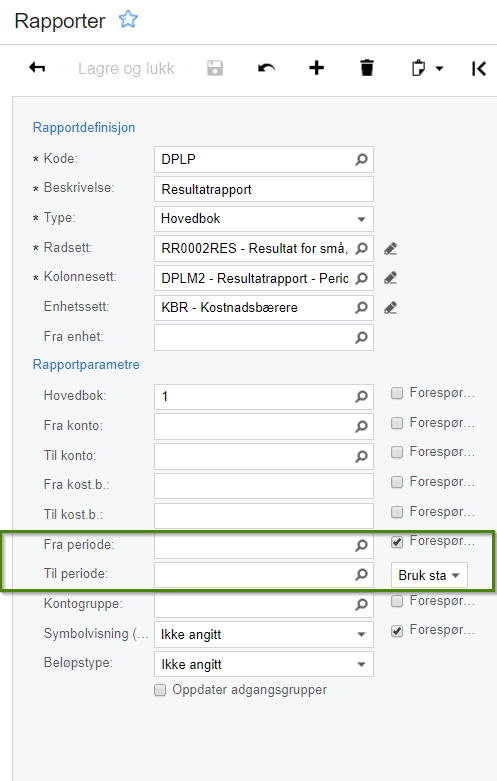
Task: Edit Radsett with pencil icon
Action: point(390,248)
